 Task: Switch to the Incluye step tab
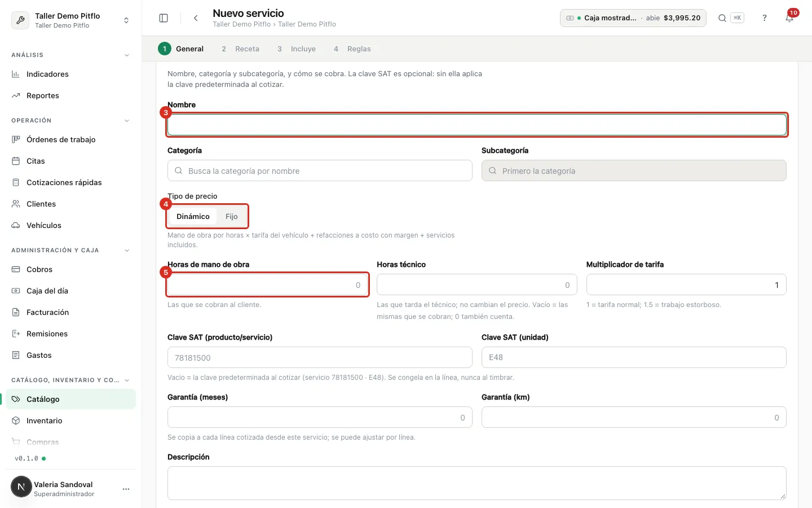[297, 49]
